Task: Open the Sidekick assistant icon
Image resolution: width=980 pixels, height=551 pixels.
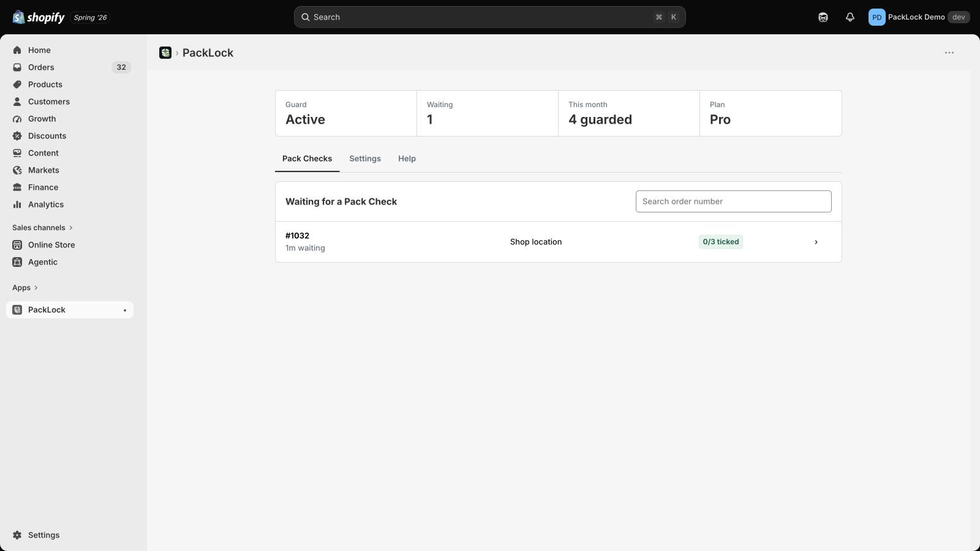Action: pyautogui.click(x=823, y=17)
